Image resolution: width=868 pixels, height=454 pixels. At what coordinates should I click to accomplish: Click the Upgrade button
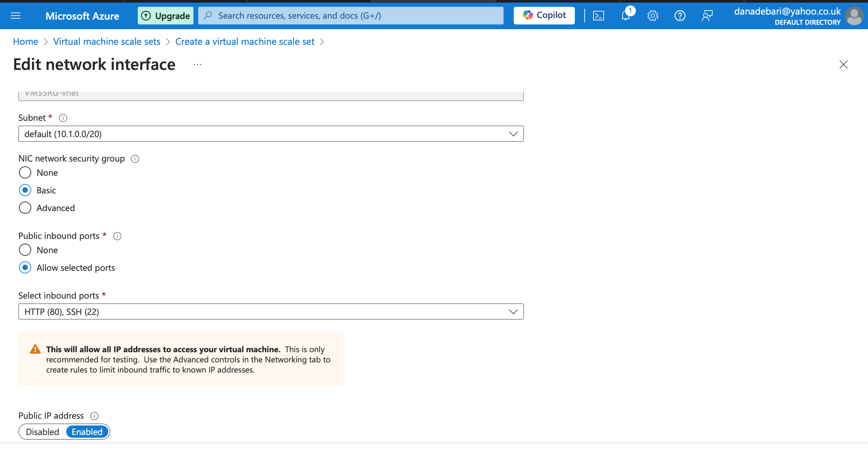[x=166, y=16]
